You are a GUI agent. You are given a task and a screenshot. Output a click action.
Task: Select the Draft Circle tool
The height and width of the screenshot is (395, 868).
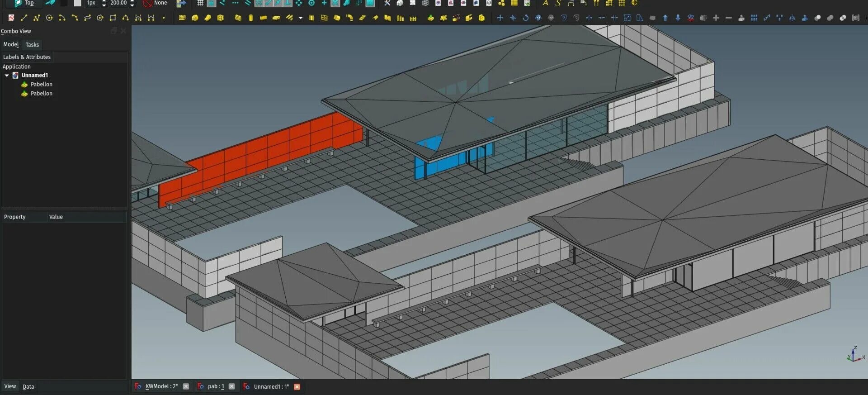click(x=49, y=18)
